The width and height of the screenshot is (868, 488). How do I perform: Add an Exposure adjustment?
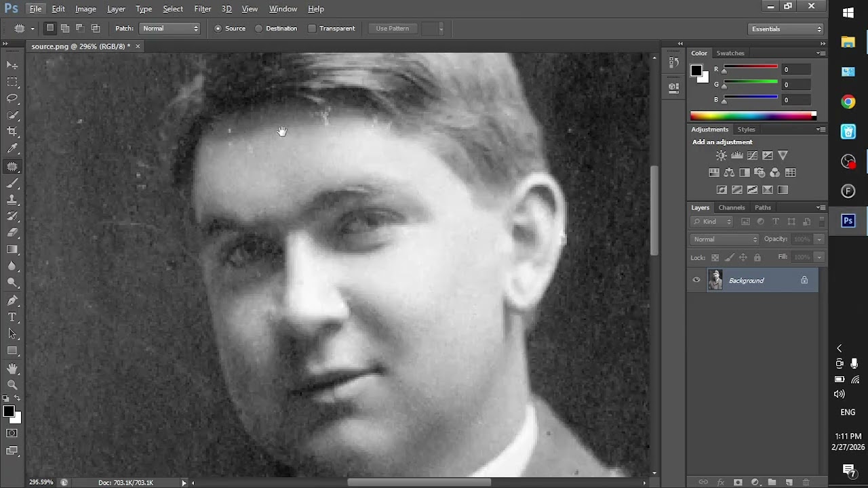768,156
